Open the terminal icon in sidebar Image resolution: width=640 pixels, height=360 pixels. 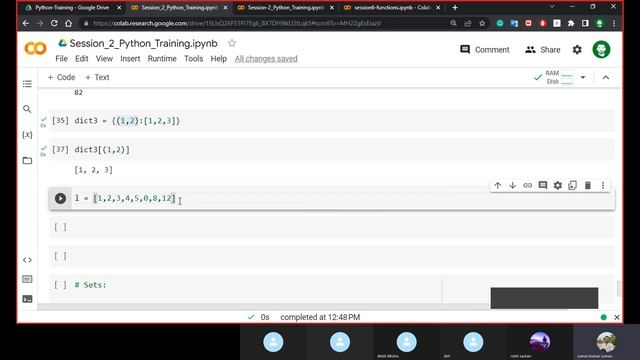(27, 299)
